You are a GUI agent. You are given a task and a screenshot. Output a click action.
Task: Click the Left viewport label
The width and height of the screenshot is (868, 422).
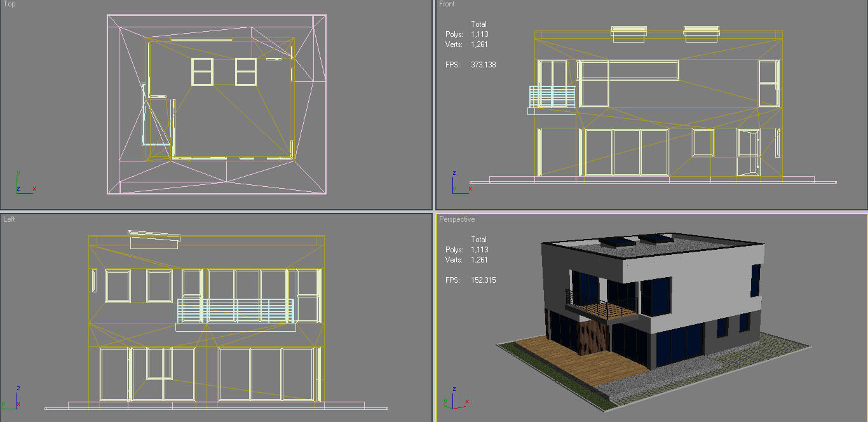(9, 219)
